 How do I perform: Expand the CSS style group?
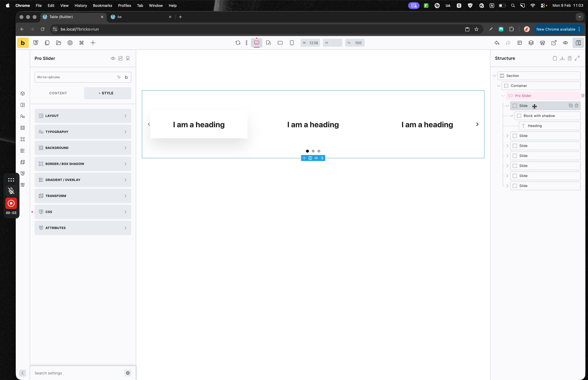[83, 212]
